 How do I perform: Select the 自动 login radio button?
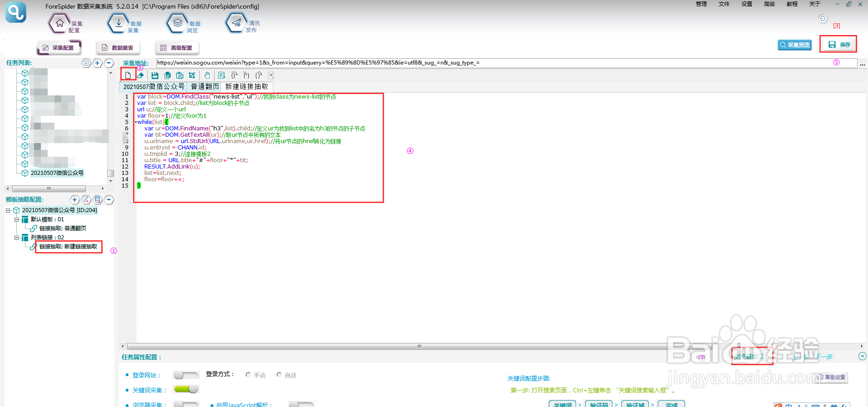[279, 375]
